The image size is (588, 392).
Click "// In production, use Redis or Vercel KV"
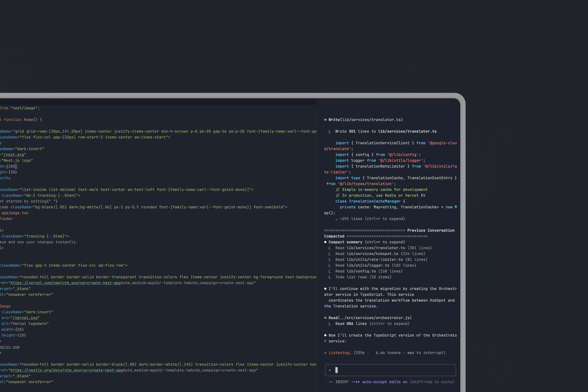[380, 195]
